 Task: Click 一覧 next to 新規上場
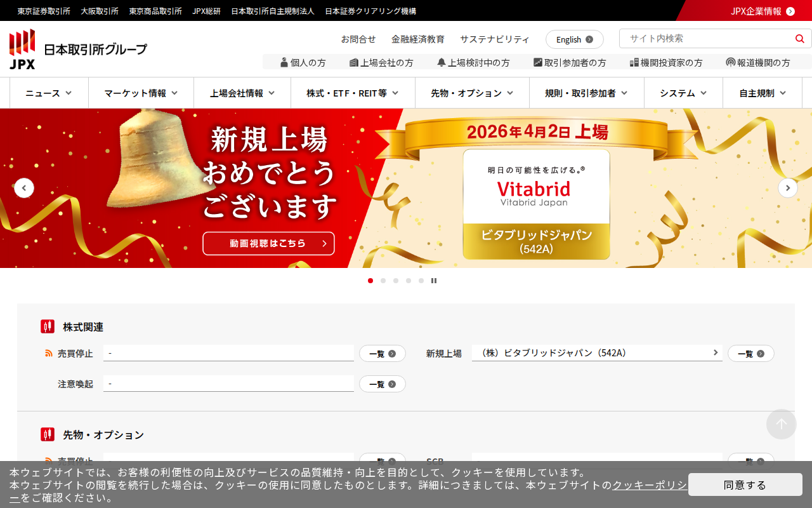point(751,354)
